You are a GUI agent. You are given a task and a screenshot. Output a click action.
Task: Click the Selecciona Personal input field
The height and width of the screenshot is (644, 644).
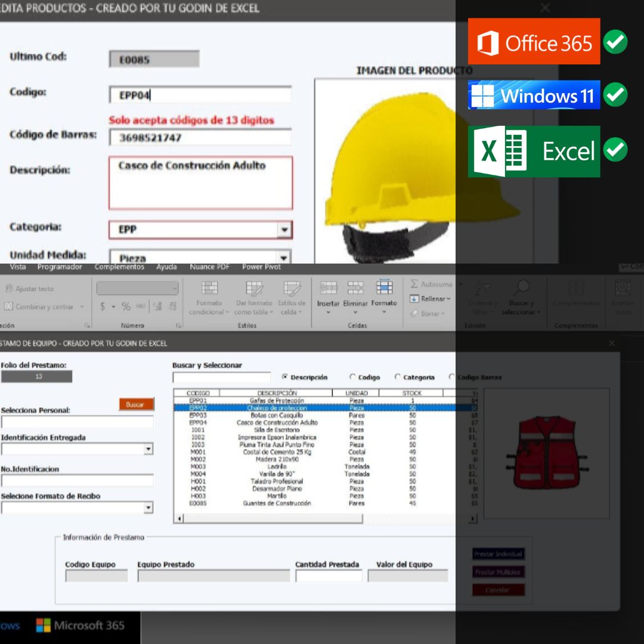[x=77, y=422]
